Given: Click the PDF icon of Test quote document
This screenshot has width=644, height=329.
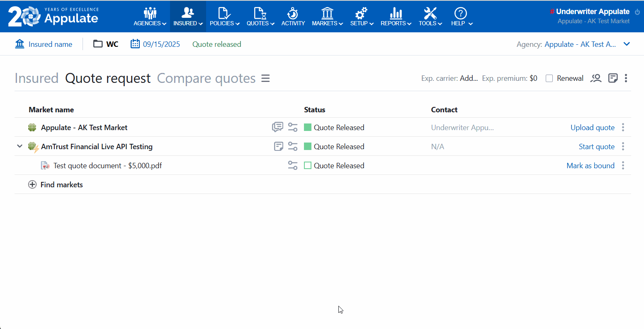Looking at the screenshot, I should (x=45, y=166).
